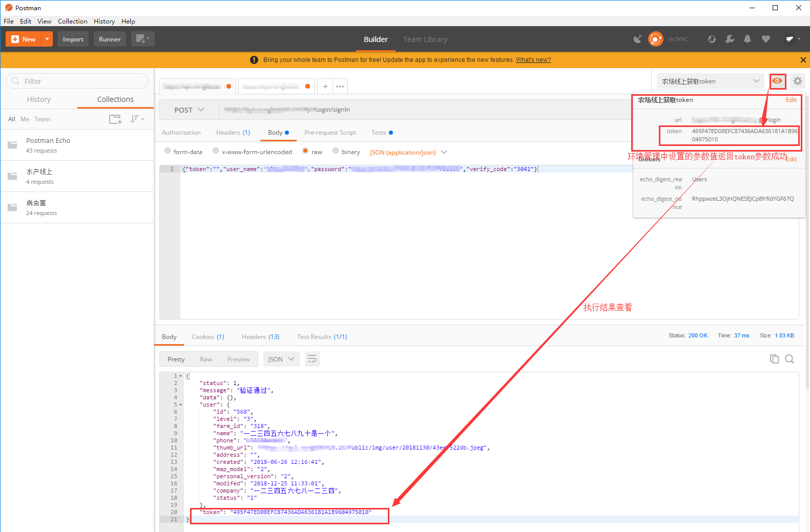Viewport: 810px width, 532px height.
Task: Click the 病虫害 collection folder icon
Action: 12,207
